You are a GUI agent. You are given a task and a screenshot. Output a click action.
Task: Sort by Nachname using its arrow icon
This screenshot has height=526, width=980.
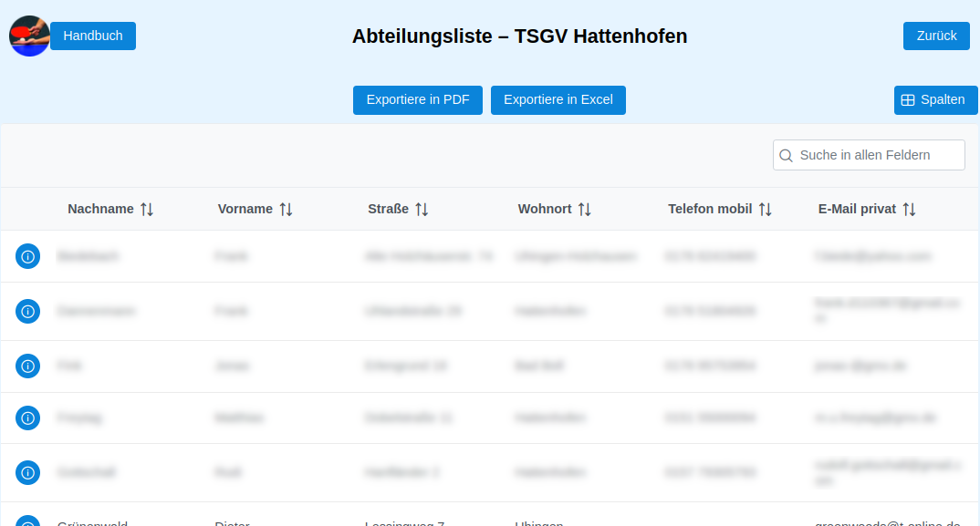point(147,210)
